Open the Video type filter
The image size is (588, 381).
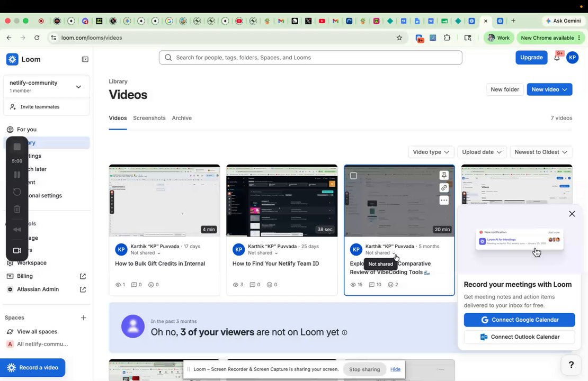pos(431,152)
